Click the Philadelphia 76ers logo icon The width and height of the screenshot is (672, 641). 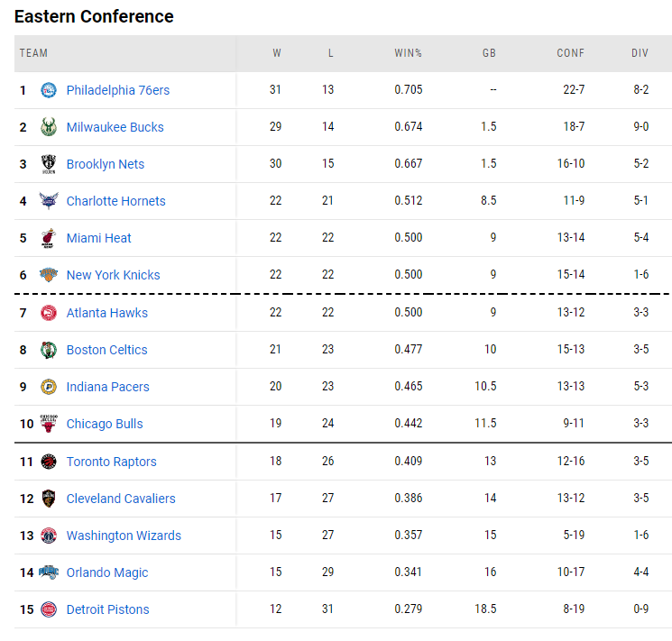point(49,90)
